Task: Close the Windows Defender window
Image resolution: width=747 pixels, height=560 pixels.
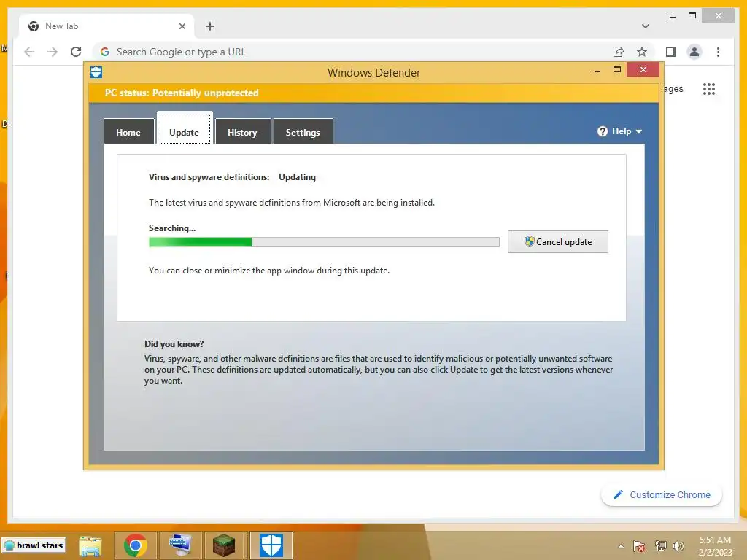Action: tap(643, 70)
